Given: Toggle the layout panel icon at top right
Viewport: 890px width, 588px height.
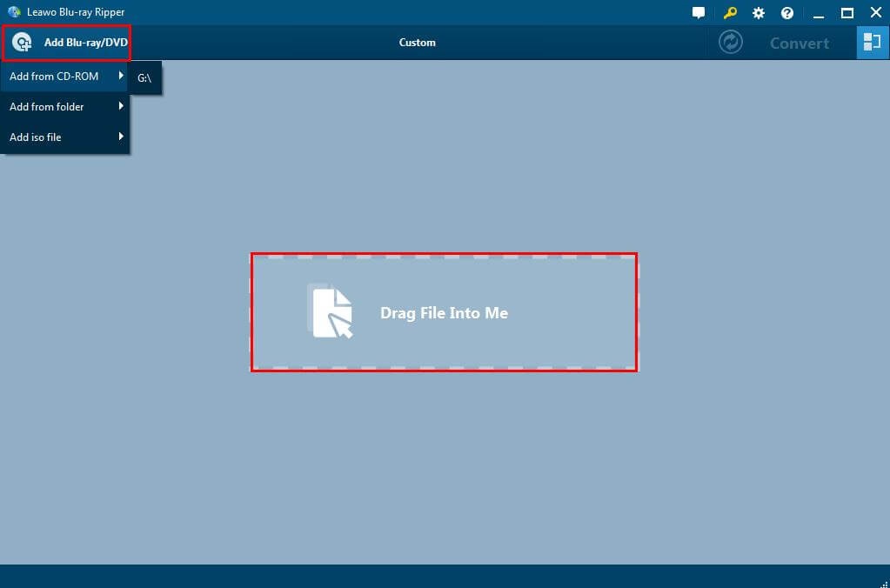Looking at the screenshot, I should [x=873, y=43].
